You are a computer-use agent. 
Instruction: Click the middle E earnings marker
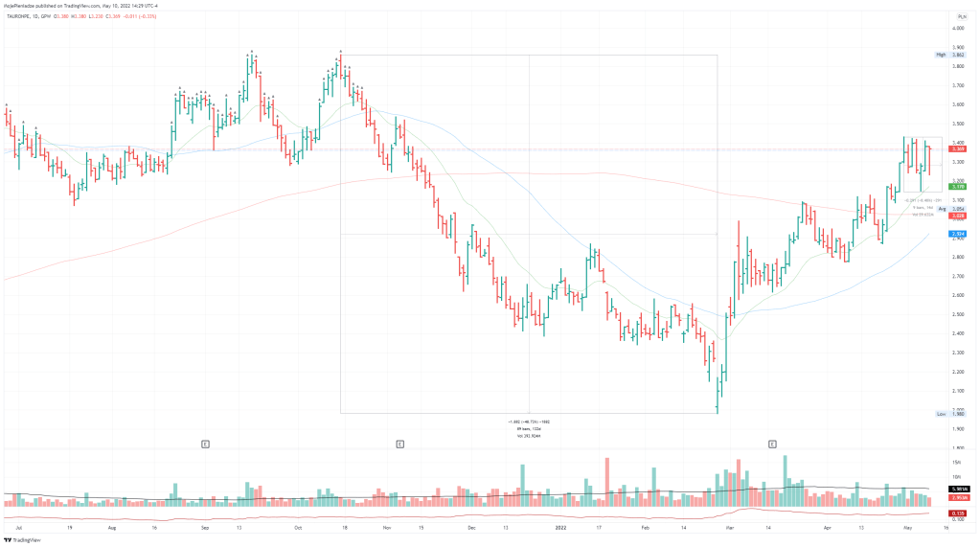(399, 444)
